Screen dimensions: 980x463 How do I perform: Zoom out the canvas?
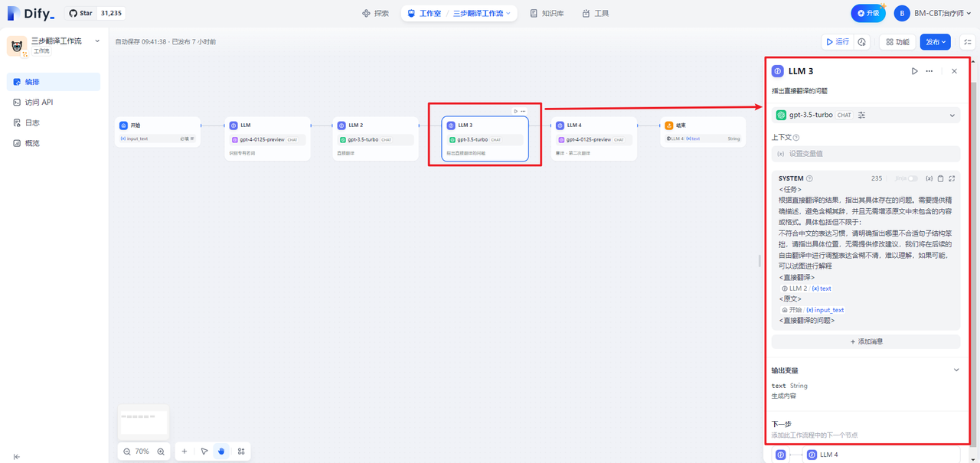coord(126,452)
